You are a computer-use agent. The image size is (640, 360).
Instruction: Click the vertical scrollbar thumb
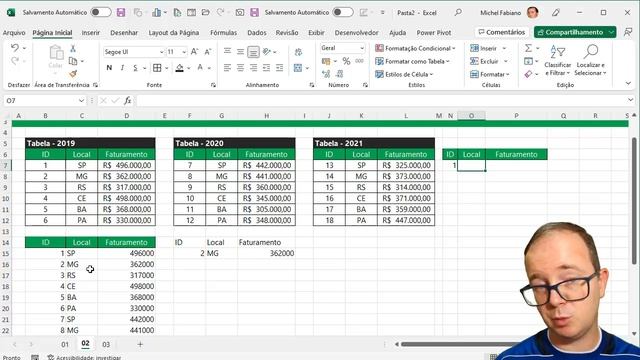tap(633, 200)
